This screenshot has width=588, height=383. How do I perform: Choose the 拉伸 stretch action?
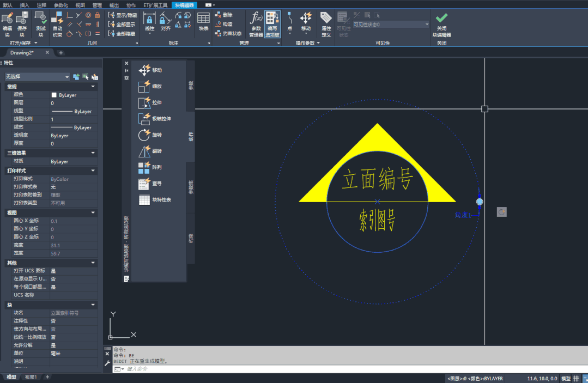pos(150,102)
